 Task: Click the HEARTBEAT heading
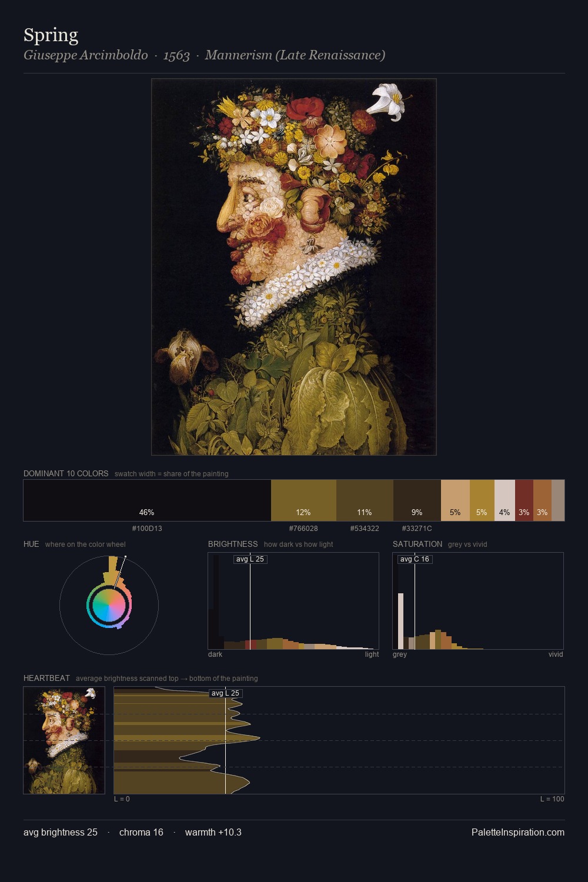point(46,678)
